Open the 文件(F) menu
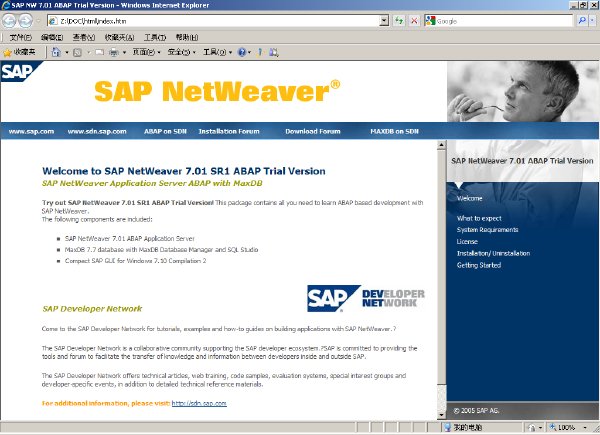The height and width of the screenshot is (435, 600). click(x=20, y=37)
